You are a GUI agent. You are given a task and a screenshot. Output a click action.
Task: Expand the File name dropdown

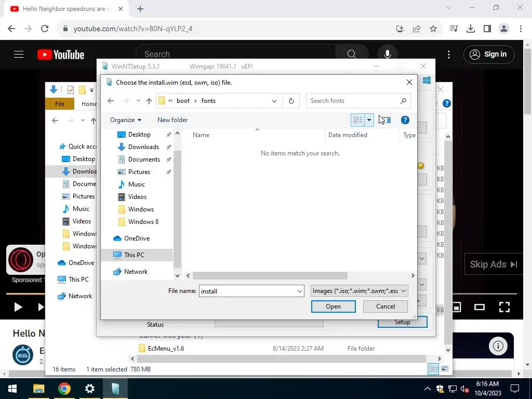tap(300, 291)
